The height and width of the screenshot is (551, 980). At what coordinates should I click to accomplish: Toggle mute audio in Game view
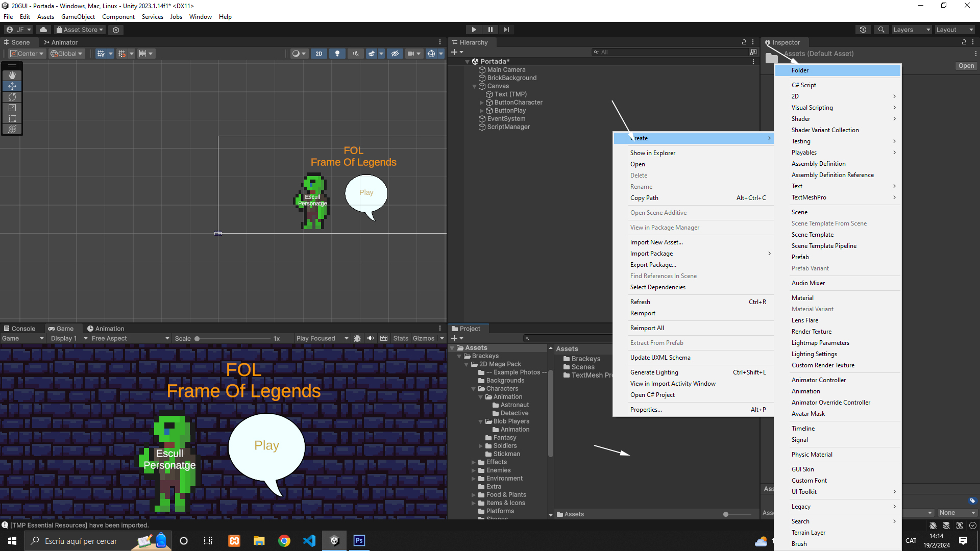pyautogui.click(x=371, y=338)
